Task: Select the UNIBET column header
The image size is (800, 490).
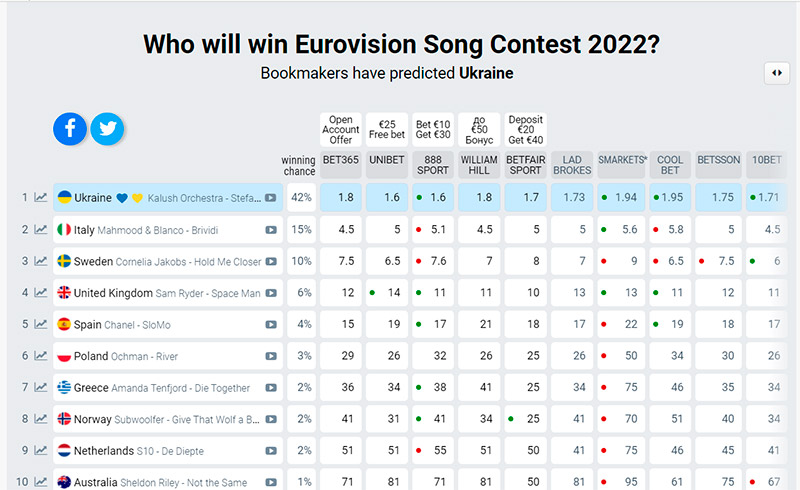Action: tap(387, 165)
